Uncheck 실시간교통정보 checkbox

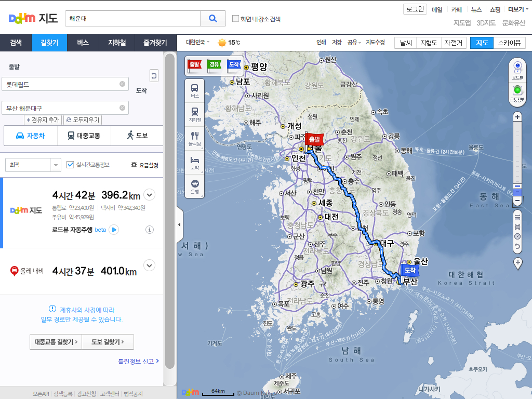pos(71,165)
